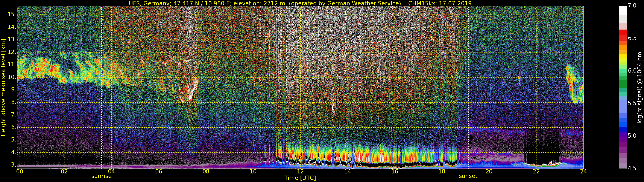Click the 24 hour tick on time axis
The image size is (644, 182).
point(583,172)
